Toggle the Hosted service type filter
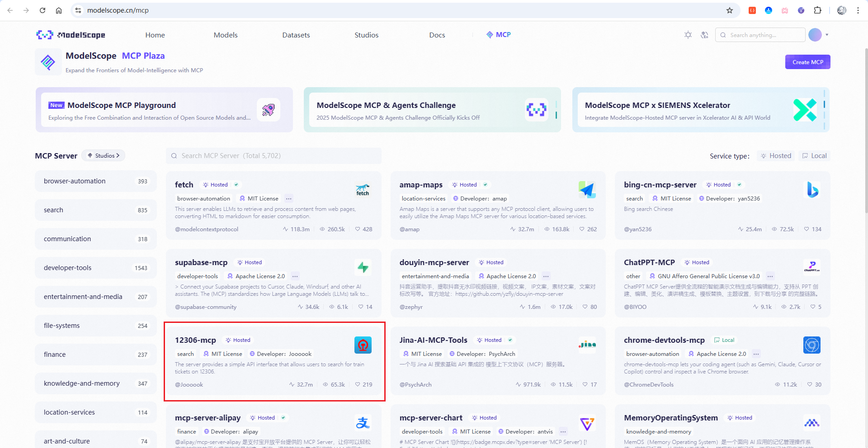Viewport: 868px width, 448px height. pos(776,156)
